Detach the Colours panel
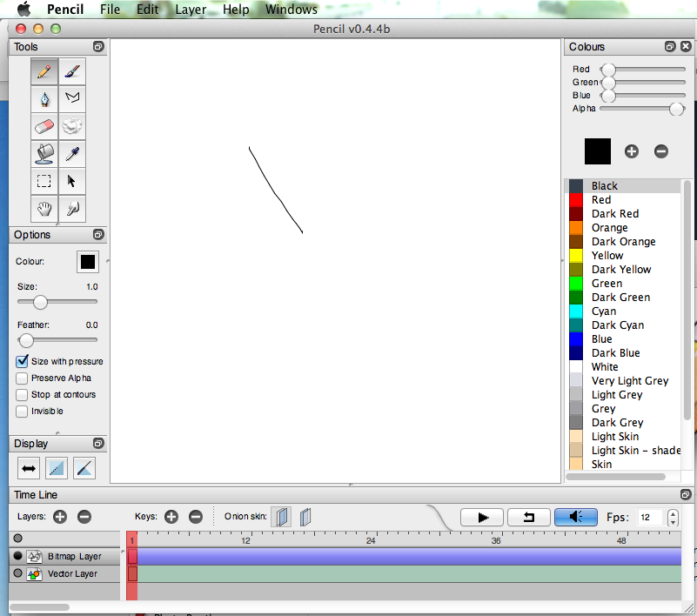697x616 pixels. 669,46
